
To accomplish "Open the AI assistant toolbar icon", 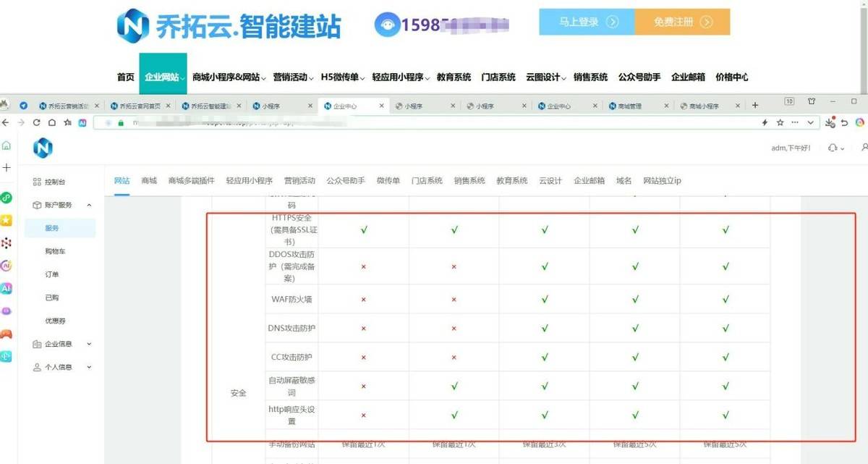I will pos(82,123).
